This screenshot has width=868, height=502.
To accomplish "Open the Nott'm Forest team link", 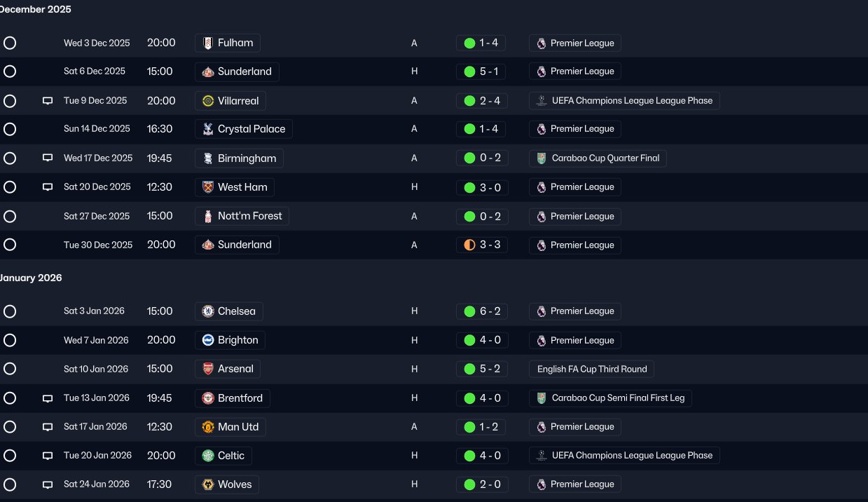I will [242, 216].
